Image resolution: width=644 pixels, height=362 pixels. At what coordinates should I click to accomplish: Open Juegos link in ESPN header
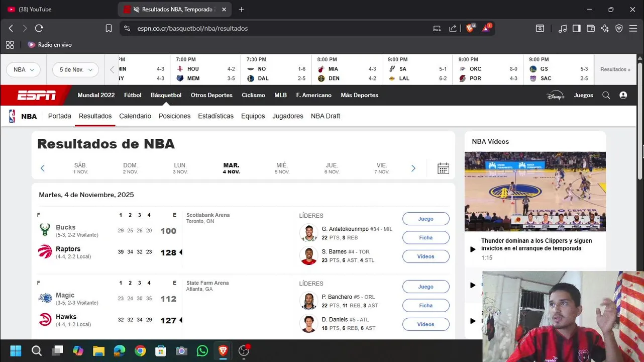pyautogui.click(x=583, y=95)
